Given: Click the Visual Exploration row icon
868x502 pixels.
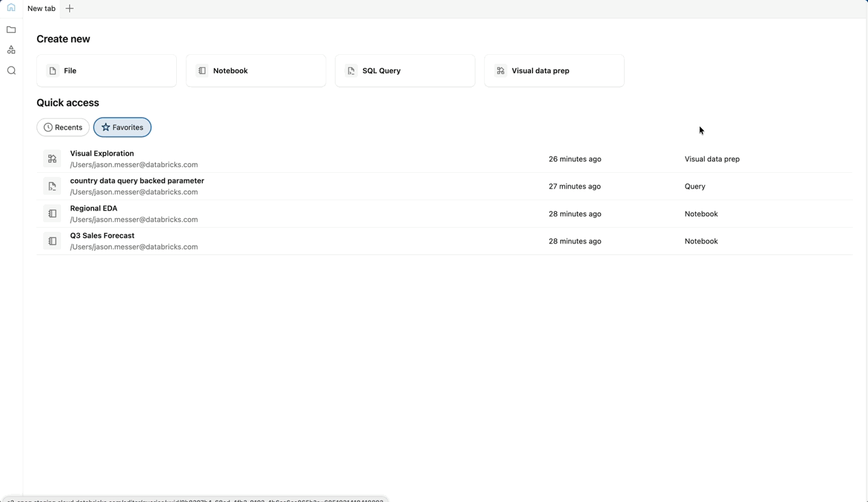Looking at the screenshot, I should [x=52, y=159].
